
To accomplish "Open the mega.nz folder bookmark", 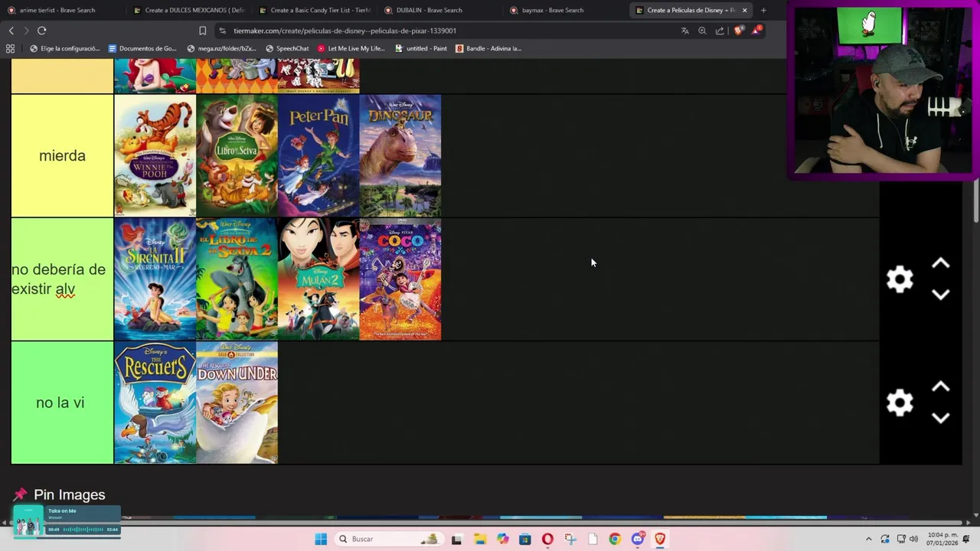I will point(221,48).
